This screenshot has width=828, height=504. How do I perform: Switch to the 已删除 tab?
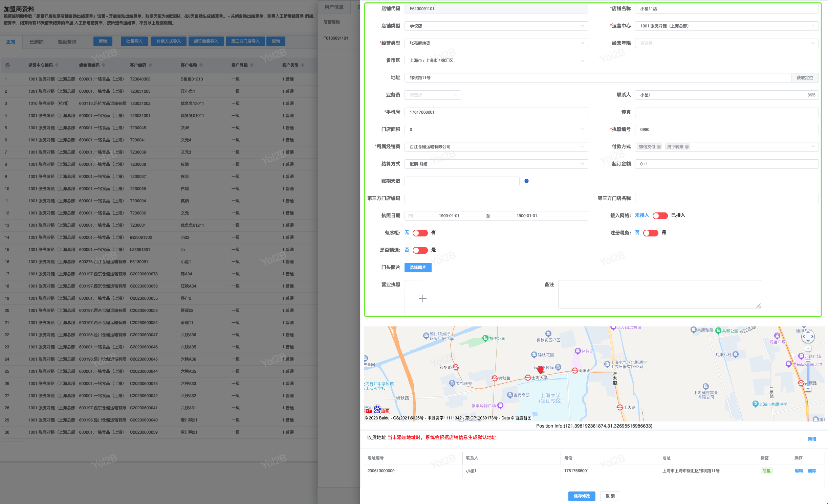click(x=37, y=42)
